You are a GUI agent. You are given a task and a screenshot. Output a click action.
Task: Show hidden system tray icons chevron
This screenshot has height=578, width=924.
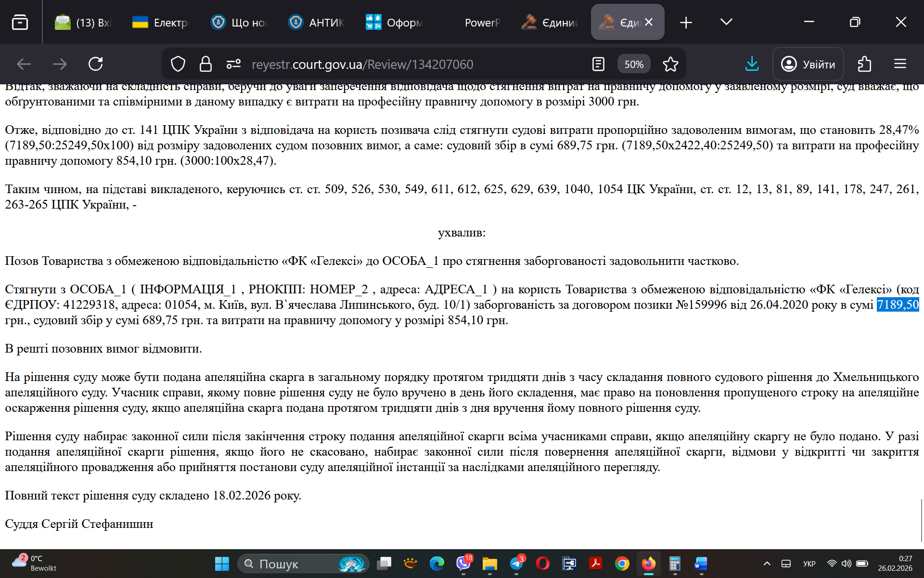click(x=767, y=564)
